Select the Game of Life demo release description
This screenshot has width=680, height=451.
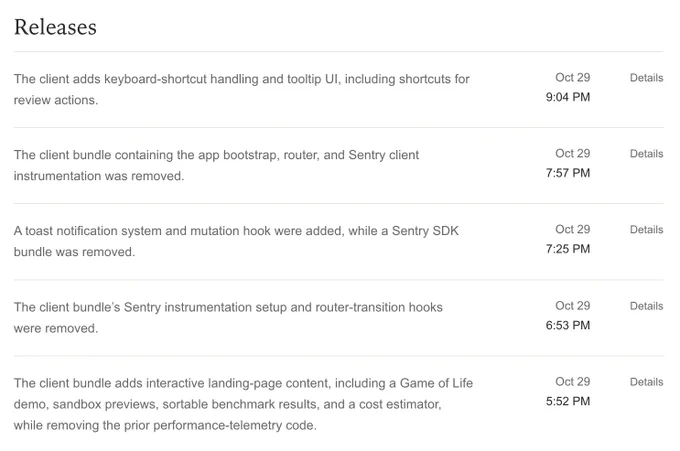(x=243, y=404)
